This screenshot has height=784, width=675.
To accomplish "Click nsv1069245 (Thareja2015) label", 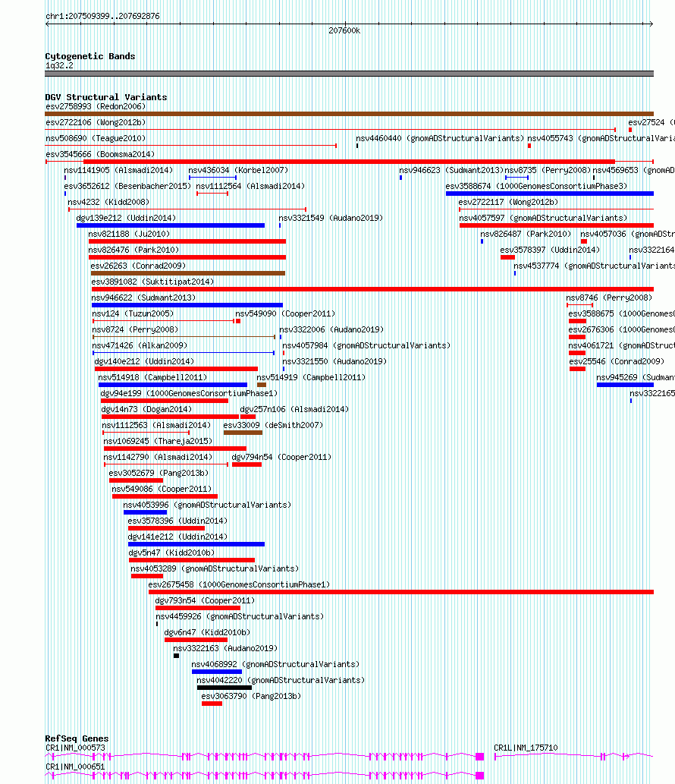I will tap(158, 442).
